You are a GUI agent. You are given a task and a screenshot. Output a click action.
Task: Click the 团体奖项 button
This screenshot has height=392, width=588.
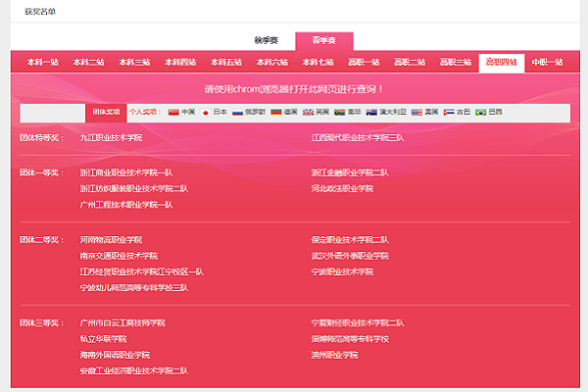[107, 113]
